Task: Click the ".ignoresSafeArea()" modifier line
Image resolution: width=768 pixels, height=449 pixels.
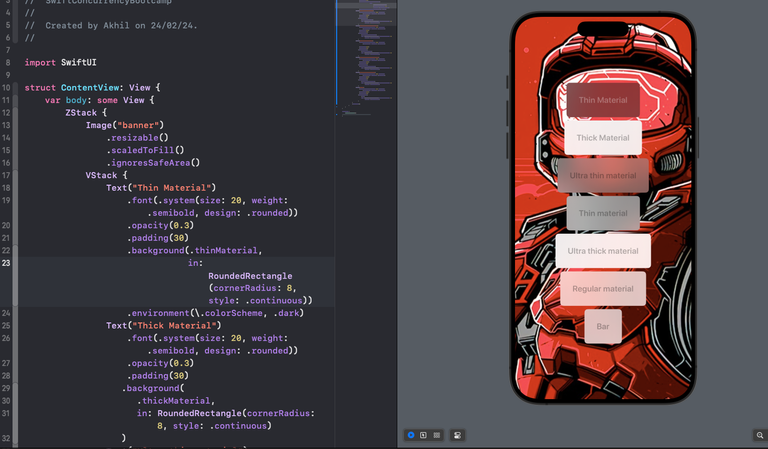Action: 153,163
